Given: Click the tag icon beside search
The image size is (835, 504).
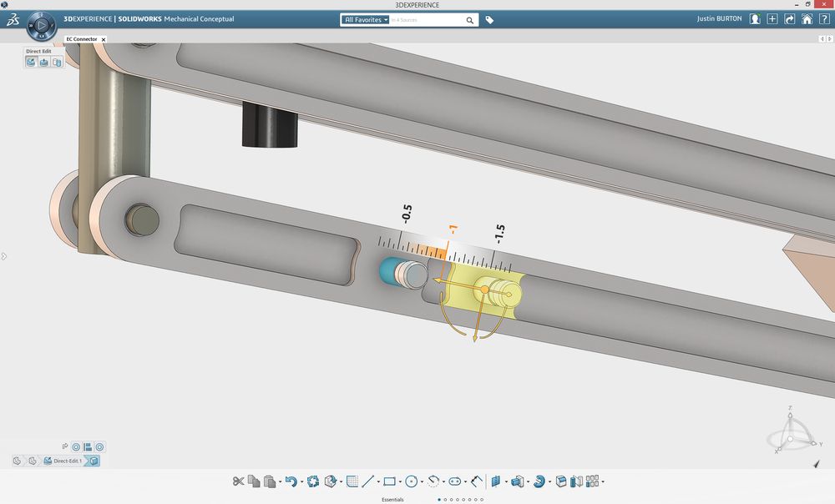Looking at the screenshot, I should pos(490,20).
